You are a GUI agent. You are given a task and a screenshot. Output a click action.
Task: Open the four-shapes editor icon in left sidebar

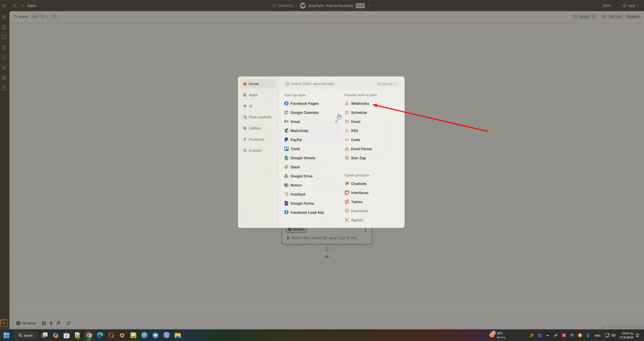[x=4, y=17]
